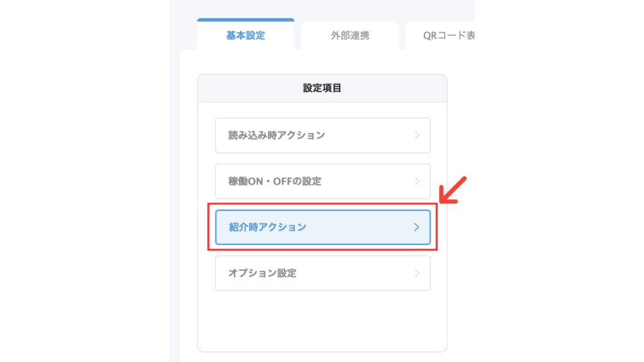Expand the 稼働ON・OFFの設定 arrow
Screen dimensions: 644x362
point(417,181)
